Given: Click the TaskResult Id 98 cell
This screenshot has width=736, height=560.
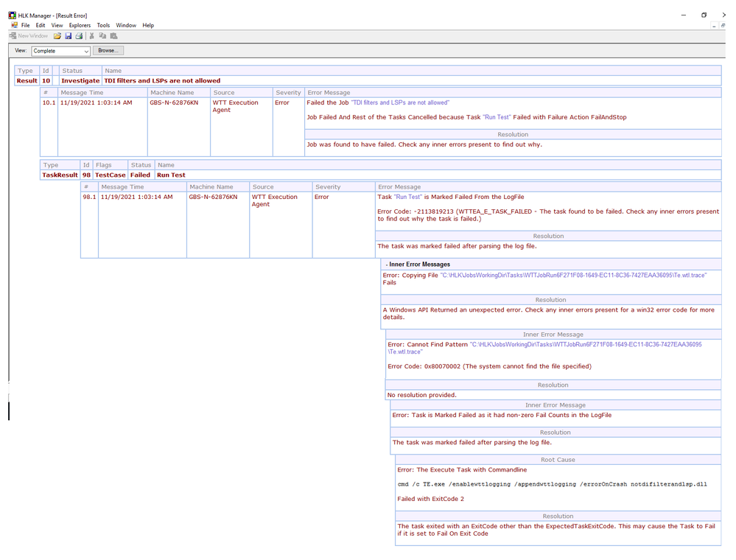Looking at the screenshot, I should 86,175.
